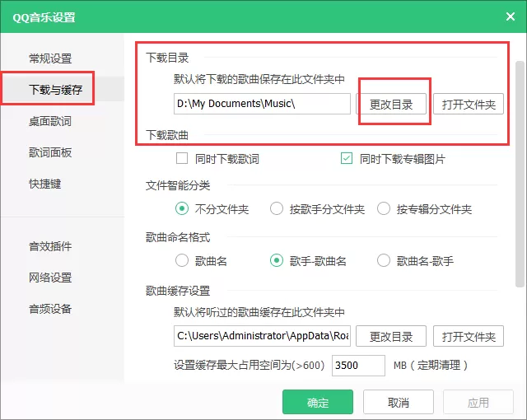Click 打开文件夹 for download directory
The height and width of the screenshot is (420, 527).
click(469, 104)
